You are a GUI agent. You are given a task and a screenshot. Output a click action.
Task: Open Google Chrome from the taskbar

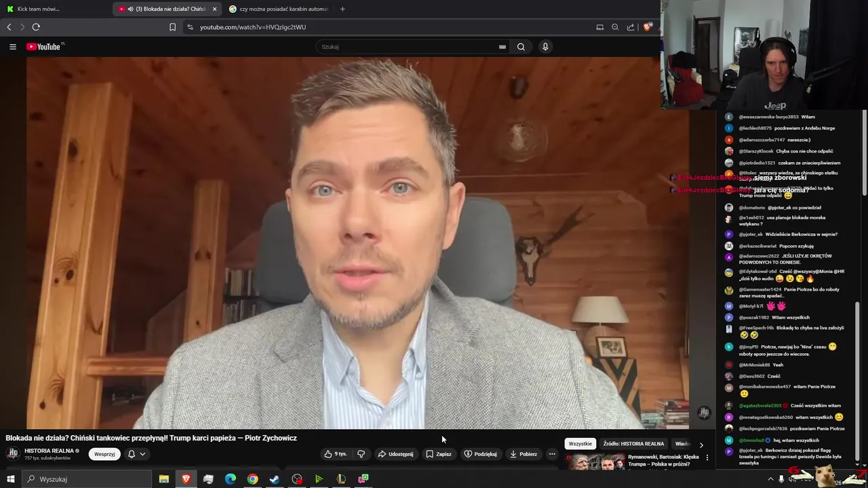tap(252, 479)
